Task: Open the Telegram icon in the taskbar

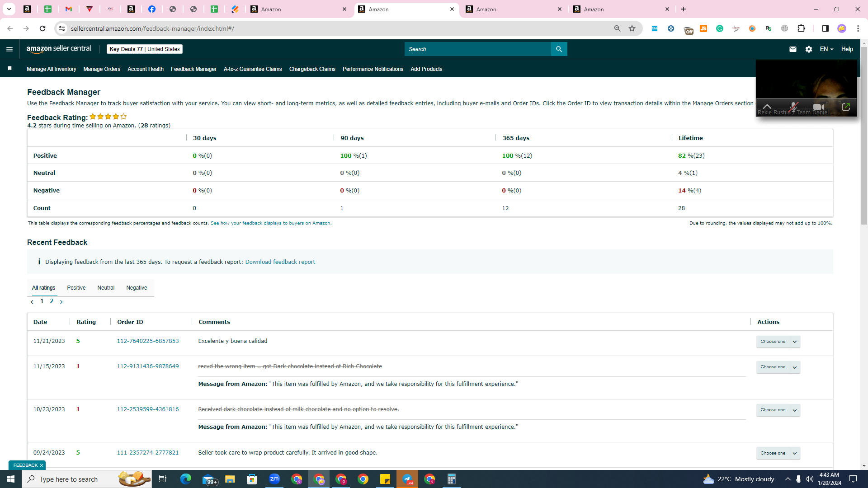Action: click(x=407, y=479)
